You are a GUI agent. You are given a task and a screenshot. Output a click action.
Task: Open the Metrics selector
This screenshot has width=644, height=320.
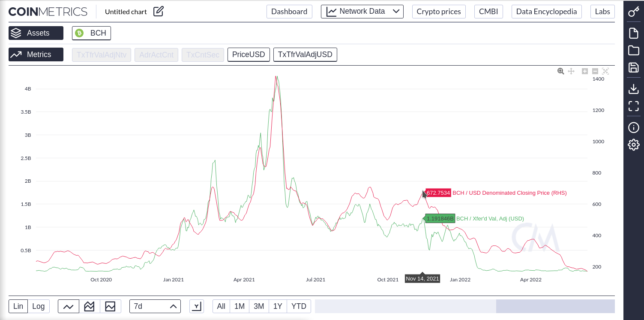[36, 54]
